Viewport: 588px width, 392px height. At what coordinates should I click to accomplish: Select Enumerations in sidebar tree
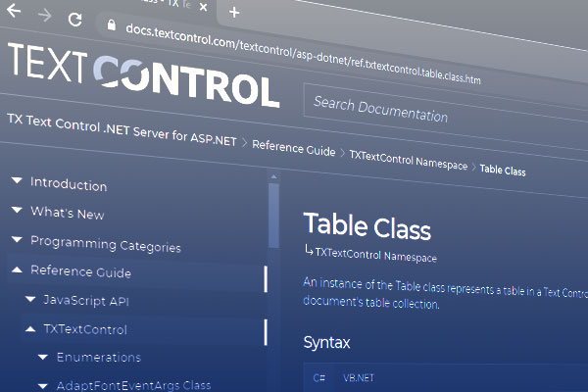(99, 358)
